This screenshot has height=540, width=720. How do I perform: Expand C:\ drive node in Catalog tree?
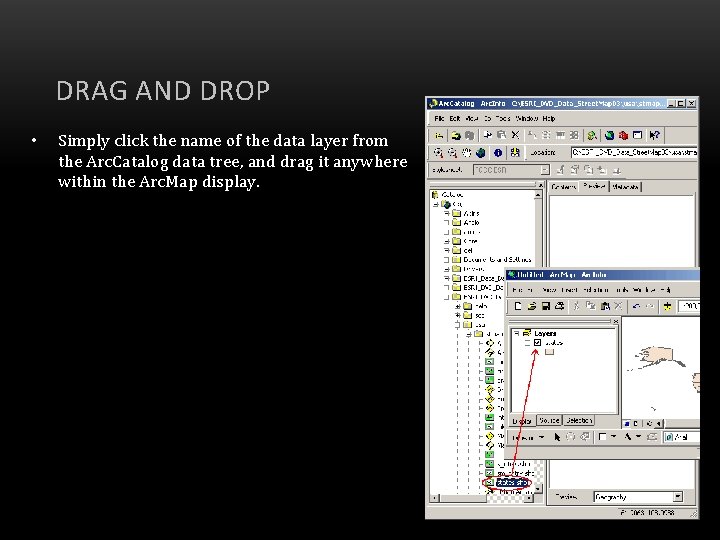coord(436,204)
